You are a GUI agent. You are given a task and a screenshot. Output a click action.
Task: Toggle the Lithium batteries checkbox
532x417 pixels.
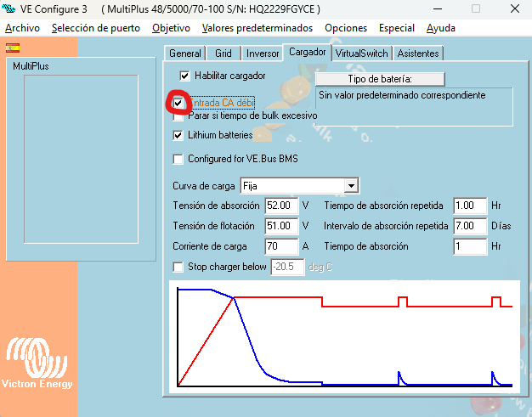[178, 135]
